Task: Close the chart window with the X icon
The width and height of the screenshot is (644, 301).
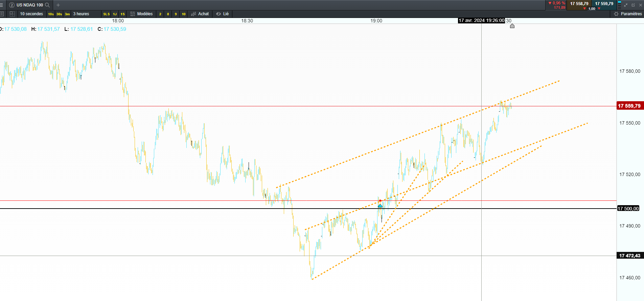Action: pos(640,5)
